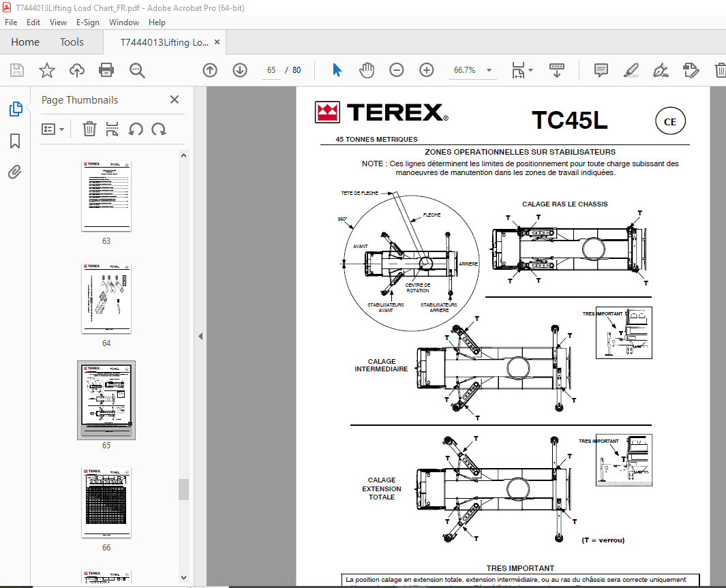Open the Window menu
This screenshot has width=726, height=588.
click(x=123, y=22)
